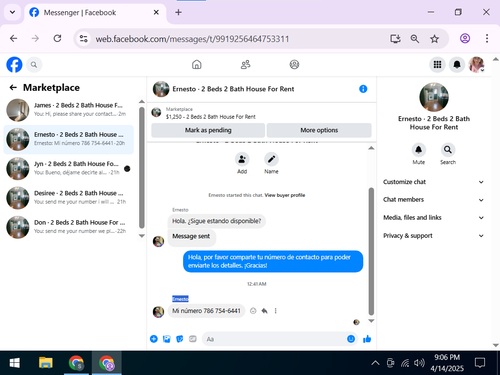The height and width of the screenshot is (375, 500).
Task: Expand Customize chat section
Action: [x=434, y=182]
